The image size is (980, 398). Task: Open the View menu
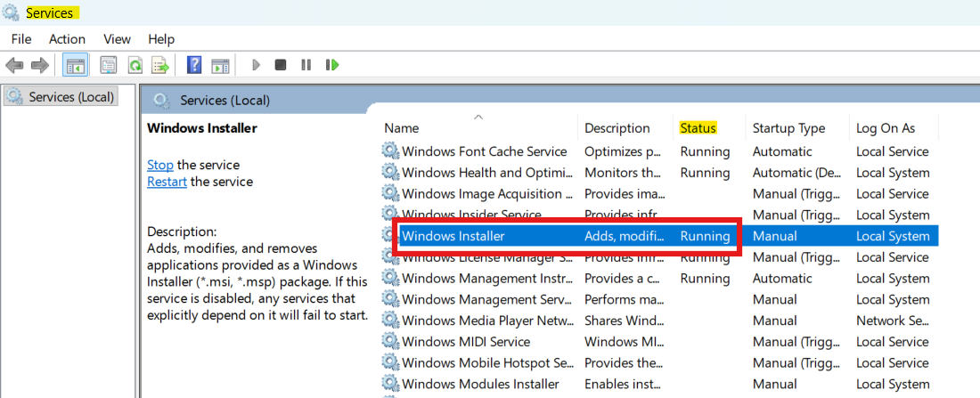117,39
